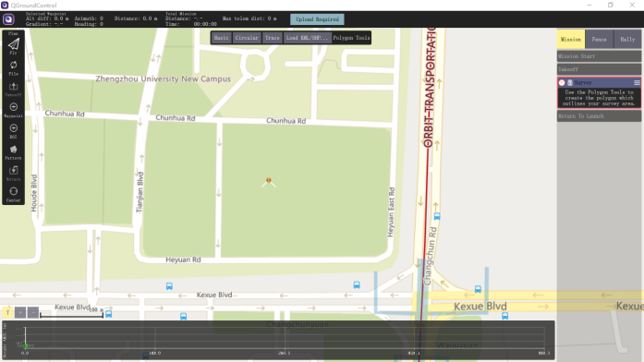Viewport: 644px width, 362px height.
Task: Click the 'Heyuan Rd' map label
Action: click(x=183, y=259)
